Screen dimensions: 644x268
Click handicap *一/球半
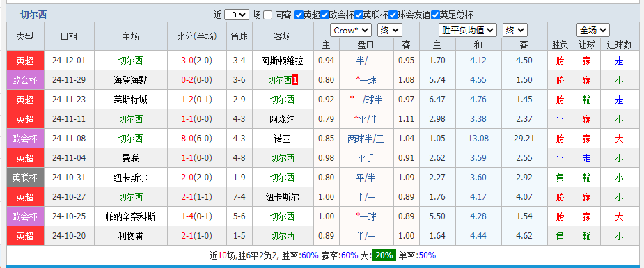click(x=366, y=100)
